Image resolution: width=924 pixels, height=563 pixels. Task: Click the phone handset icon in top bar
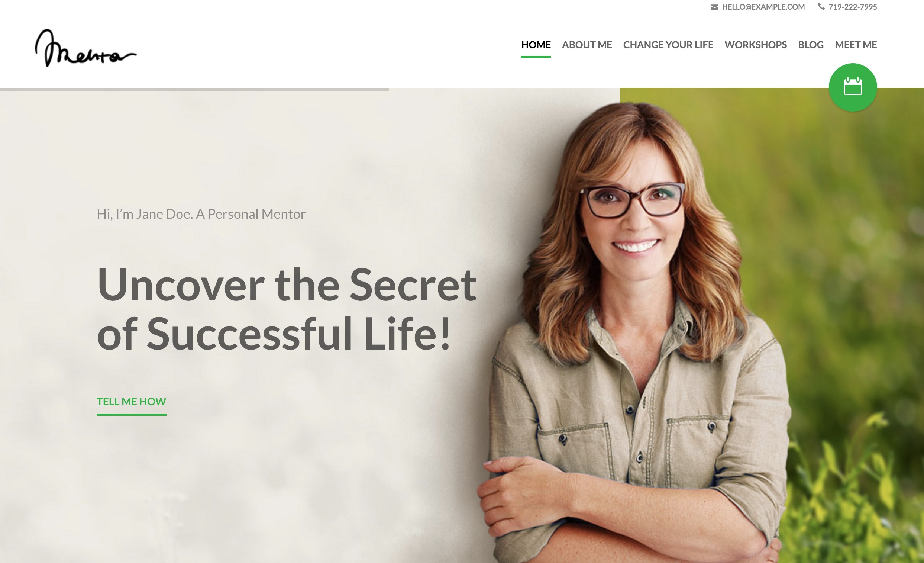[x=821, y=6]
